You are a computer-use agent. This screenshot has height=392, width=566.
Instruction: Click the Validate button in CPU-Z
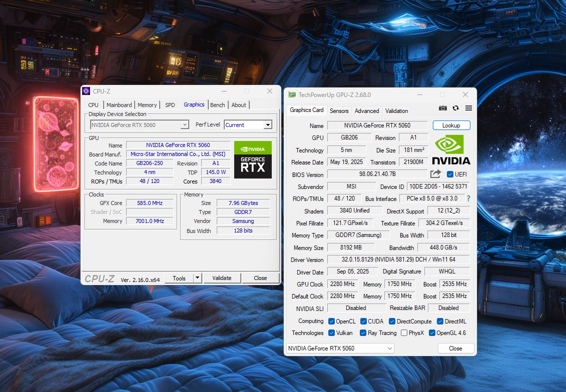(222, 278)
